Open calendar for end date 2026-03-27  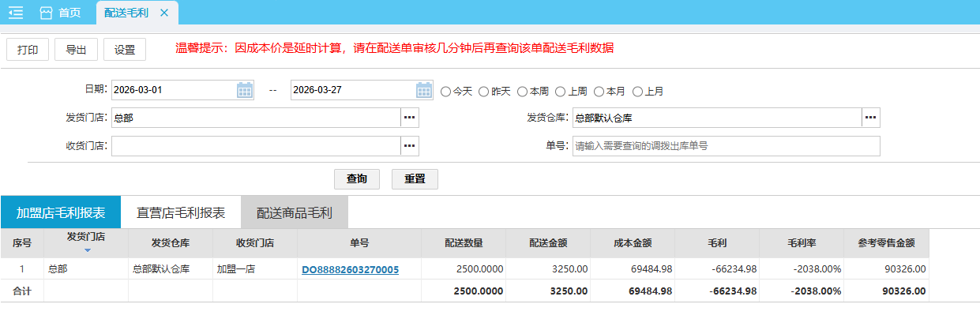(424, 90)
